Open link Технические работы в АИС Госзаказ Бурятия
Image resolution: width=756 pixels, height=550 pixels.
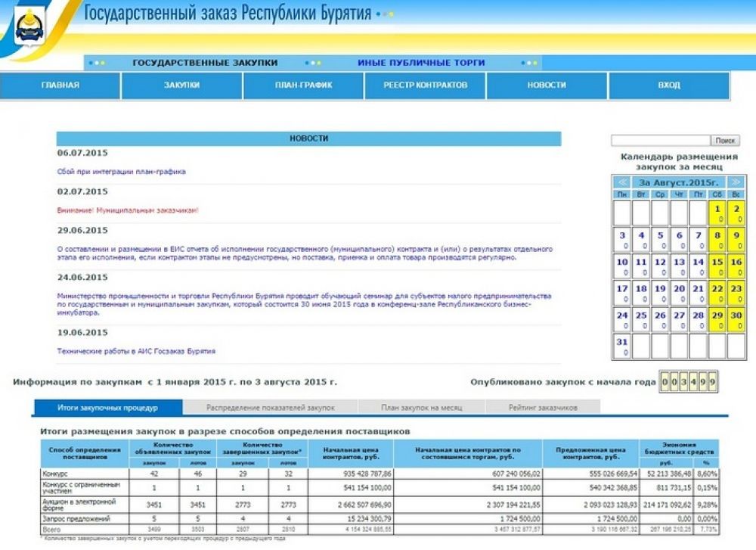[136, 351]
